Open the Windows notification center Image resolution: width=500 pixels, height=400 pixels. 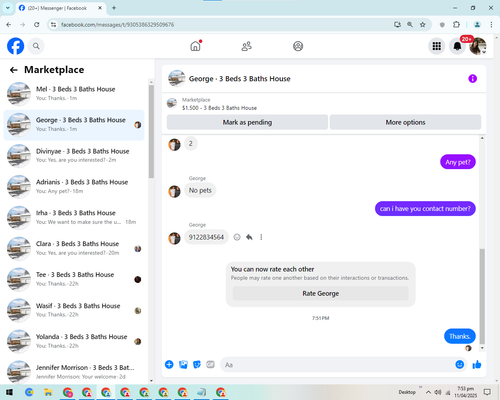(x=487, y=392)
